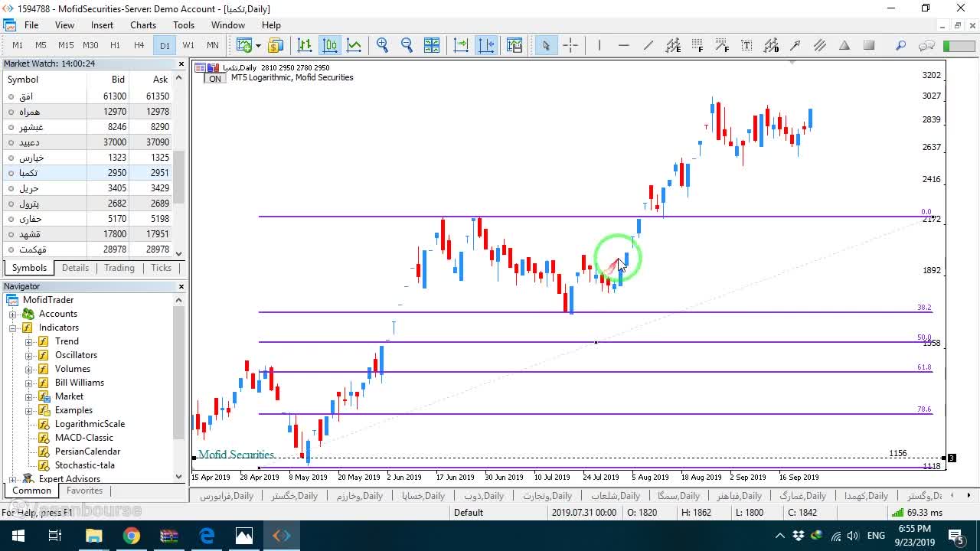Select the arrow drawing tool
This screenshot has width=980, height=551.
pyautogui.click(x=795, y=45)
